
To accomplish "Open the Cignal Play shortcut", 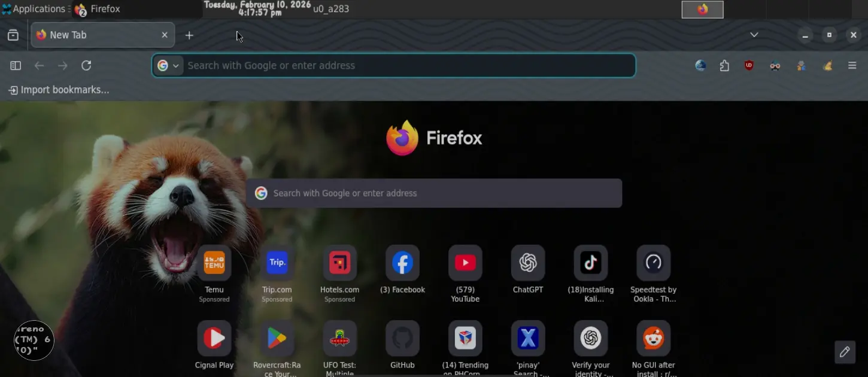I will tap(214, 338).
